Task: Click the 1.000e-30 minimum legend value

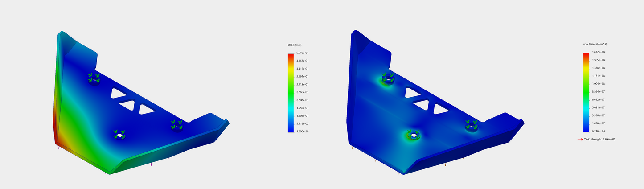Action: pos(303,131)
